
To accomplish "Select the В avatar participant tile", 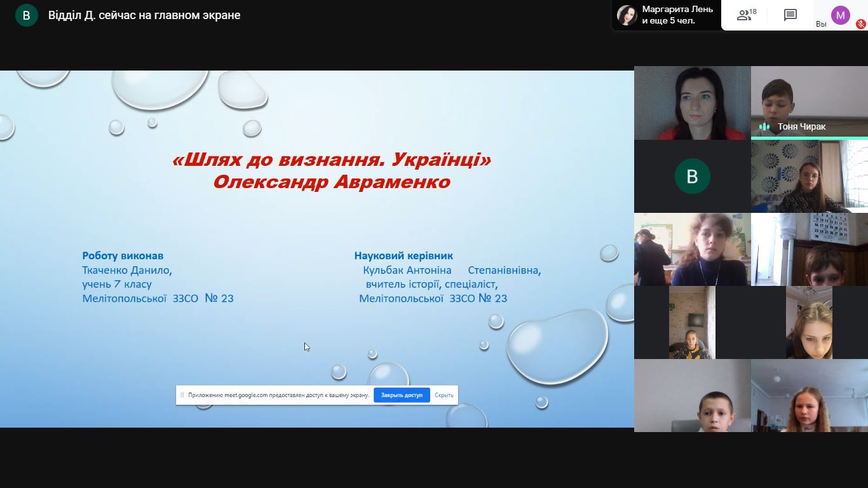I will 692,176.
